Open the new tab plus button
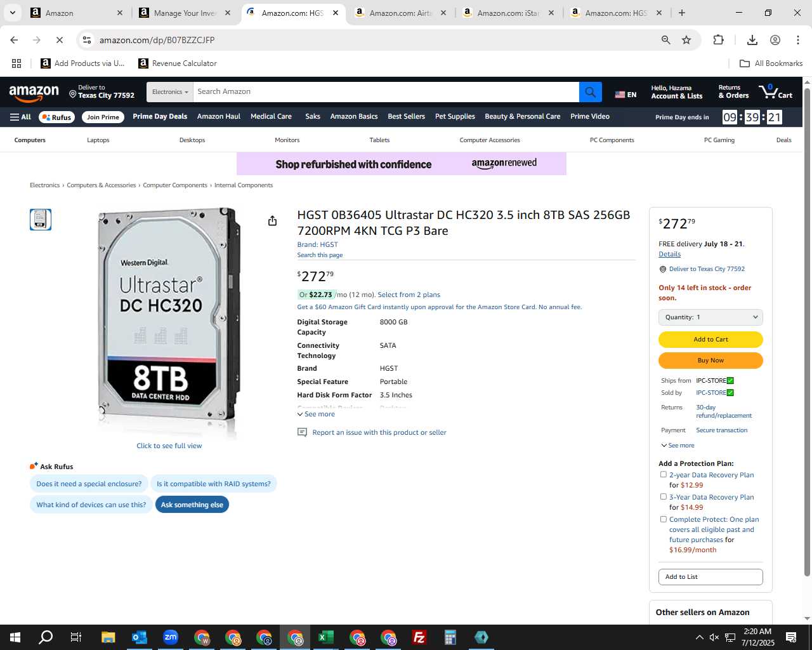The width and height of the screenshot is (812, 650). 681,13
